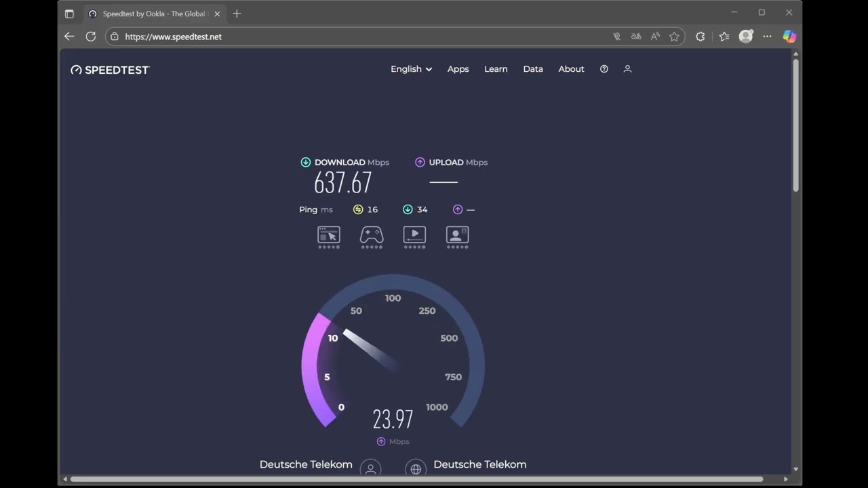
Task: Click the user account icon in Speedtest header
Action: coord(627,69)
